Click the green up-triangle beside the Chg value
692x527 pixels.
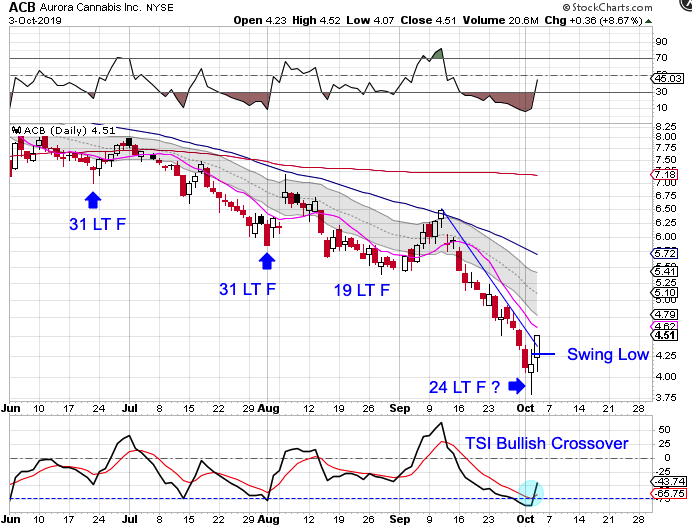point(648,21)
